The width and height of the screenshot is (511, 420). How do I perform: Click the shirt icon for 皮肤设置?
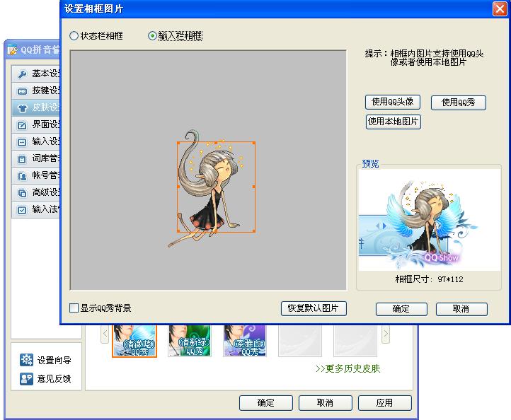click(22, 108)
